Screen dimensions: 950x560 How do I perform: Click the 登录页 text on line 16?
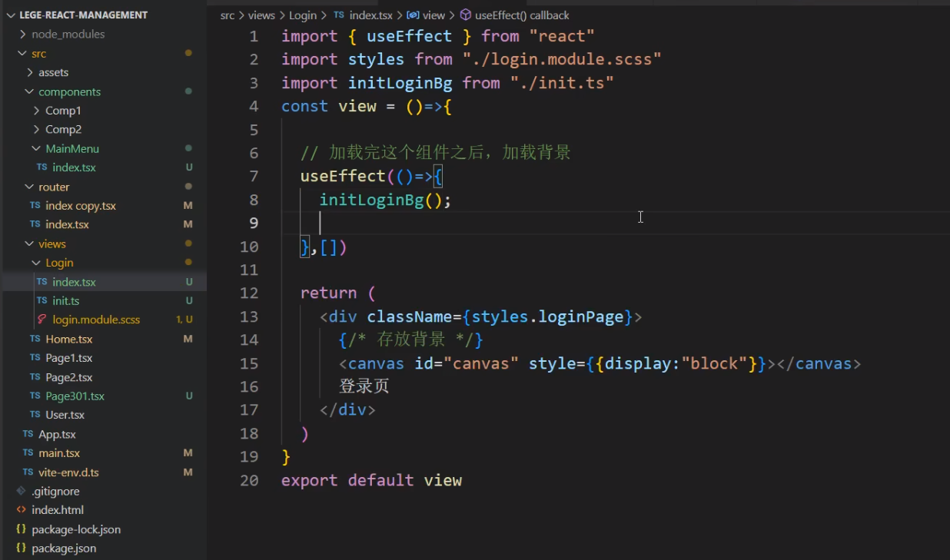coord(364,386)
